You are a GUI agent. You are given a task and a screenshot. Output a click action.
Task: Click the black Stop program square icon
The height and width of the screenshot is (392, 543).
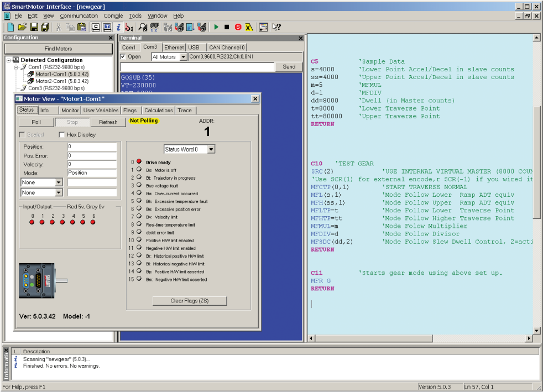click(227, 27)
